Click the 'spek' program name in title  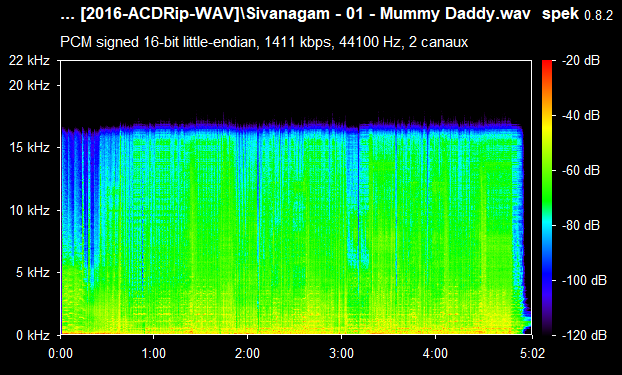pyautogui.click(x=561, y=14)
